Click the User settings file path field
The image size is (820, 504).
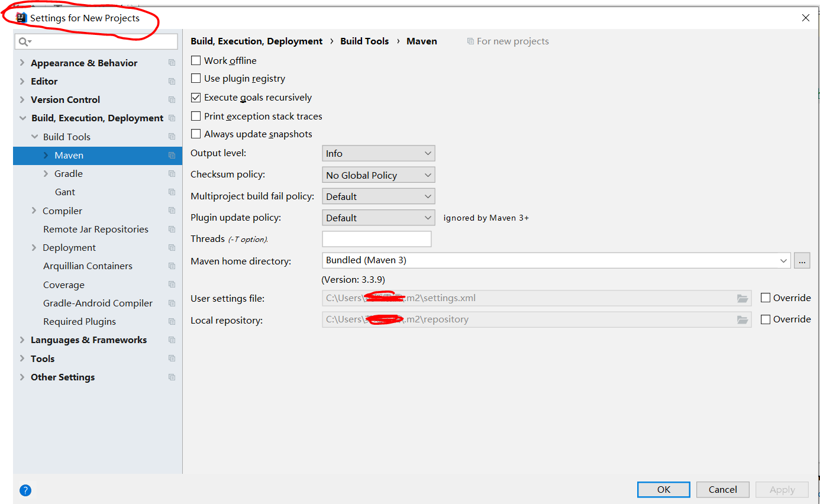(537, 298)
